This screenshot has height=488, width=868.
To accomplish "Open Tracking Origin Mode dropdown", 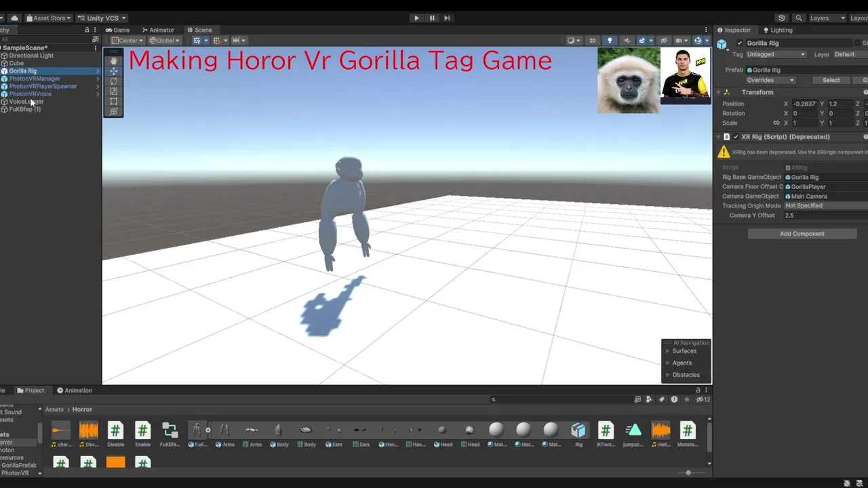I will tap(825, 206).
